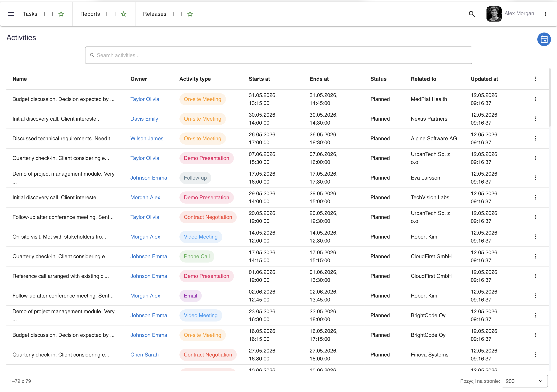Click 'Alpine Software AG' related cell
The width and height of the screenshot is (557, 392).
pos(434,138)
